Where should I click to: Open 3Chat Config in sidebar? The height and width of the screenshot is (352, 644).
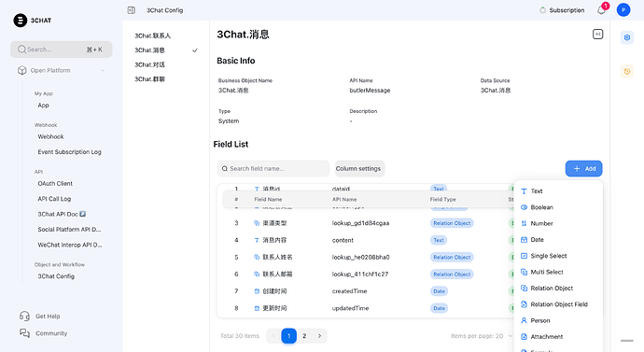(x=56, y=276)
